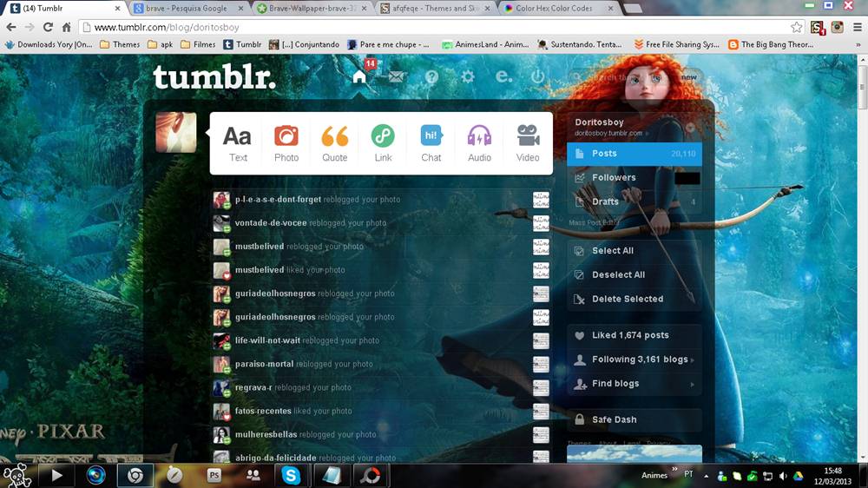Click the Stylish extension icon

coord(817,27)
